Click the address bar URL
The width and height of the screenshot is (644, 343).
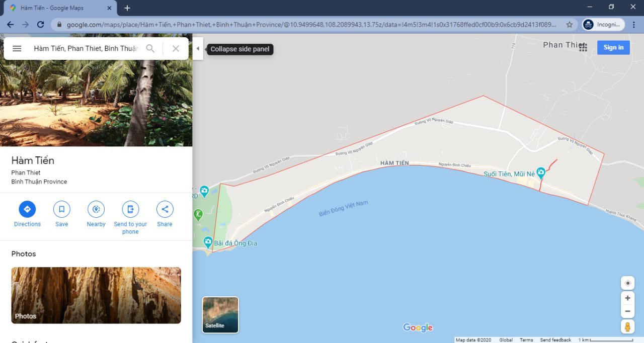(312, 24)
